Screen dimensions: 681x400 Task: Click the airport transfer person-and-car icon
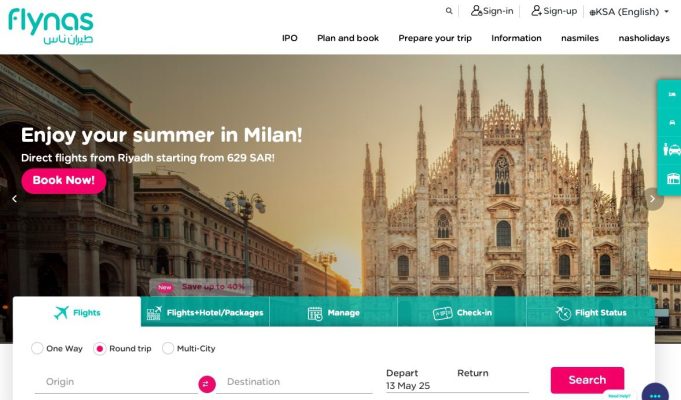[x=672, y=150]
